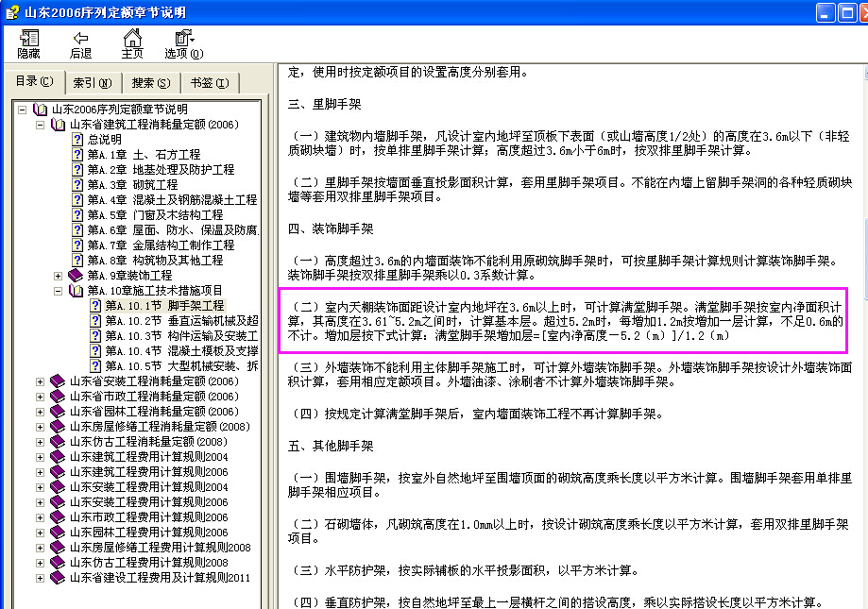The image size is (868, 609).
Task: Click topic icon of 第A.10.1节 脚手架工程
Action: [x=95, y=305]
